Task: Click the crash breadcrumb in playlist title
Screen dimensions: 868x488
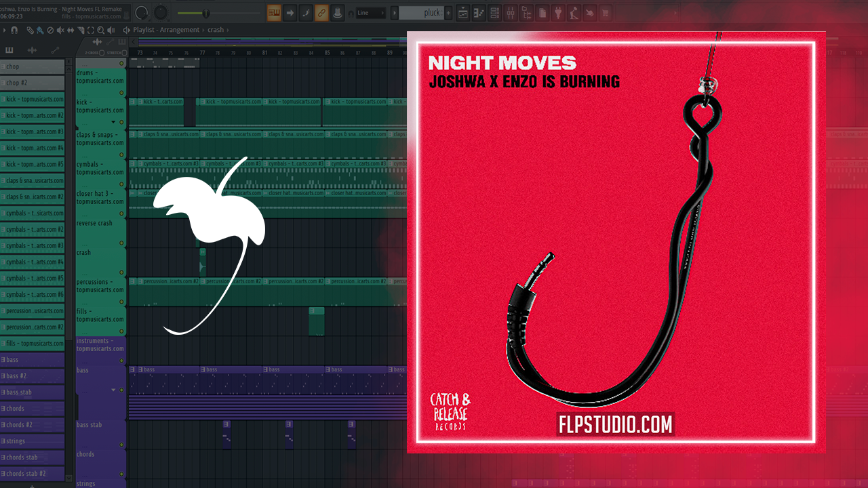Action: point(216,30)
